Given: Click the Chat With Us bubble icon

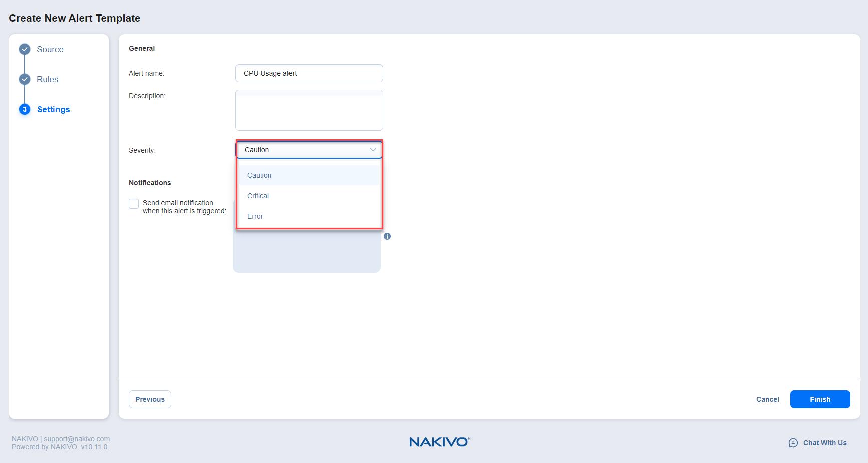Looking at the screenshot, I should click(x=793, y=443).
